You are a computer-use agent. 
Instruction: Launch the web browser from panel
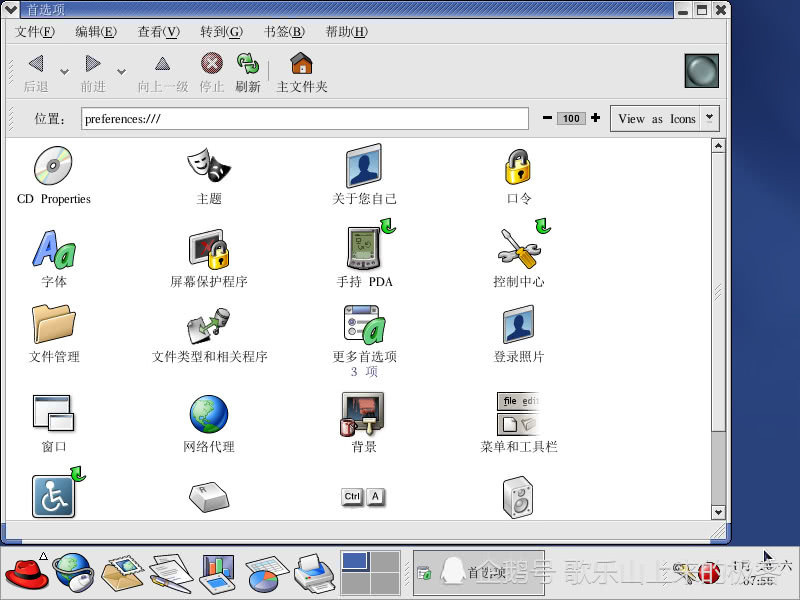pyautogui.click(x=73, y=572)
